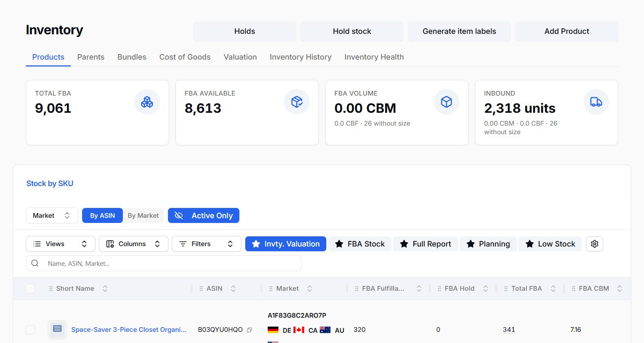Click the Australian flag in Market cell

pos(325,330)
